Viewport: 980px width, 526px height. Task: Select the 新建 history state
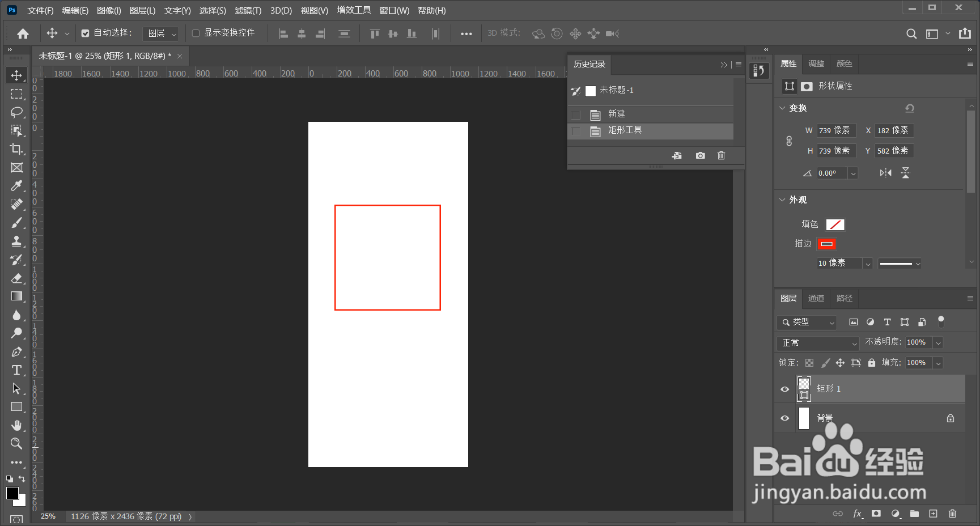[651, 114]
